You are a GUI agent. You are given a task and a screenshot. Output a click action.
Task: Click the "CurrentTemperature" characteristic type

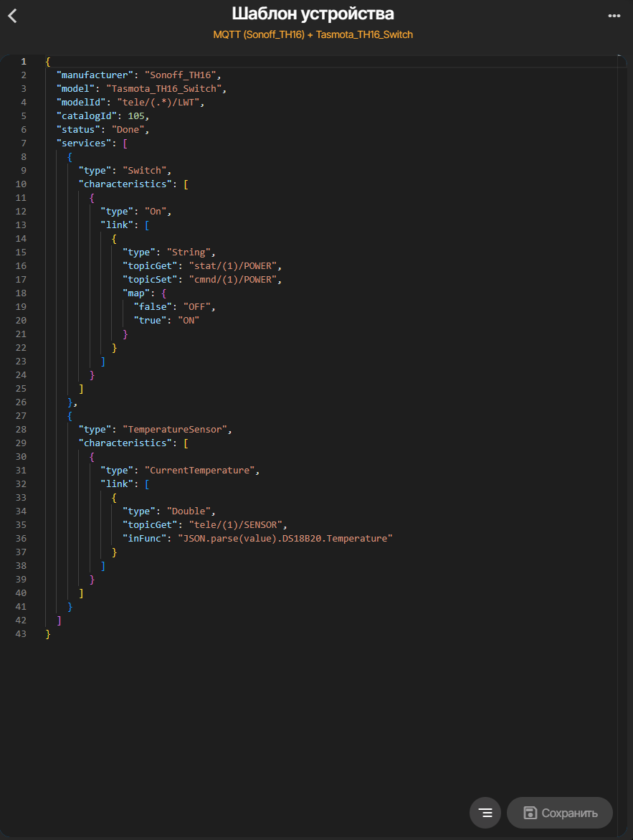[201, 471]
